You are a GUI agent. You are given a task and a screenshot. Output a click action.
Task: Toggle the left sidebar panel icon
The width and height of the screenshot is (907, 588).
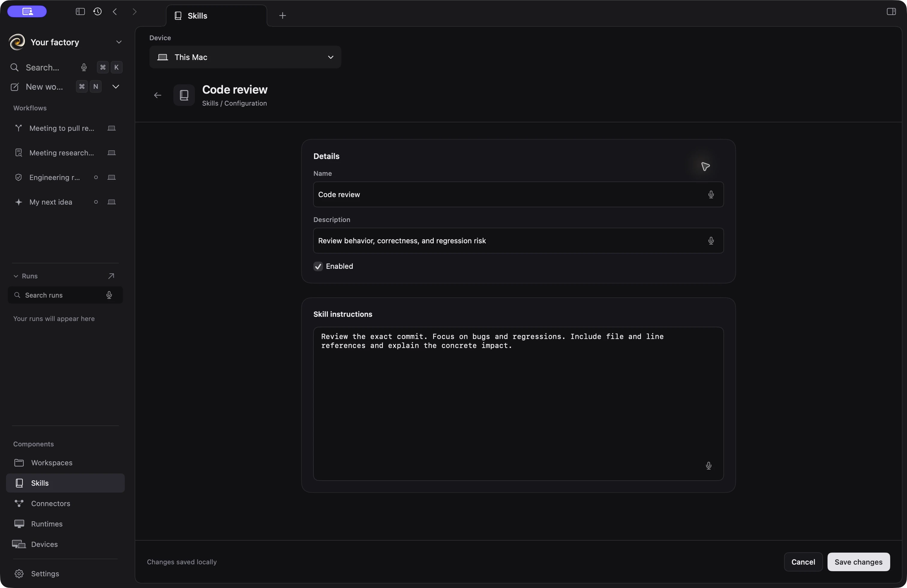click(80, 11)
